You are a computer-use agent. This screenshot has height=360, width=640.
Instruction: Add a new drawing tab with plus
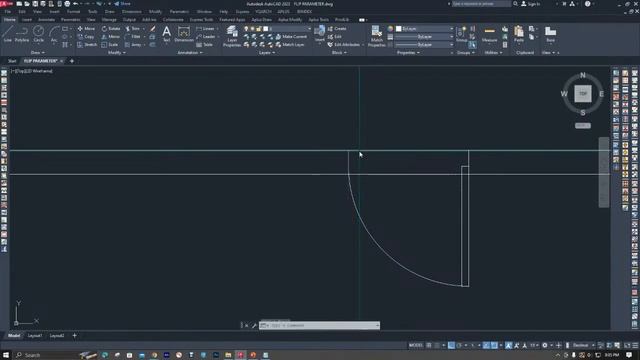72,61
